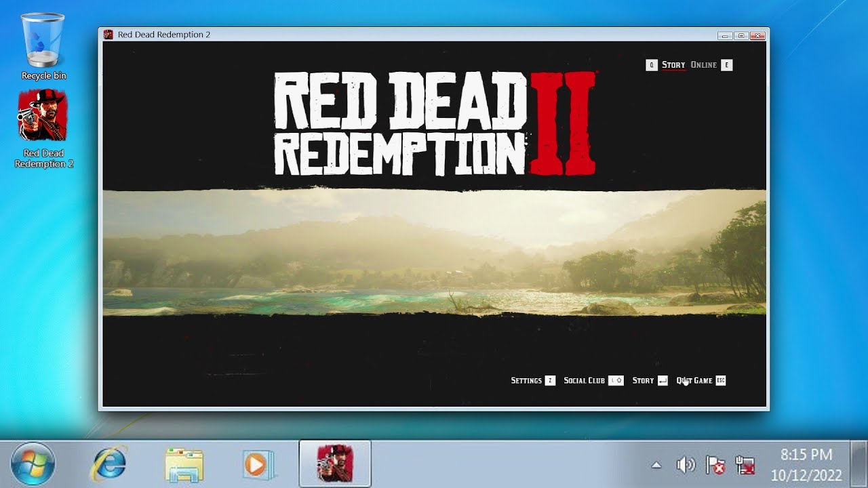Launch Internet Explorer from the taskbar
Screen dimensions: 868x488
pos(110,464)
